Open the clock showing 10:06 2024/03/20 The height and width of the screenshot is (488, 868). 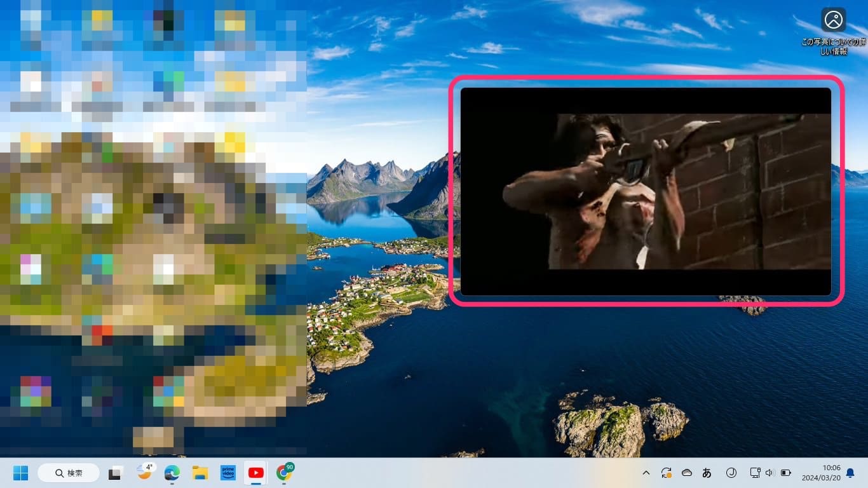coord(820,473)
